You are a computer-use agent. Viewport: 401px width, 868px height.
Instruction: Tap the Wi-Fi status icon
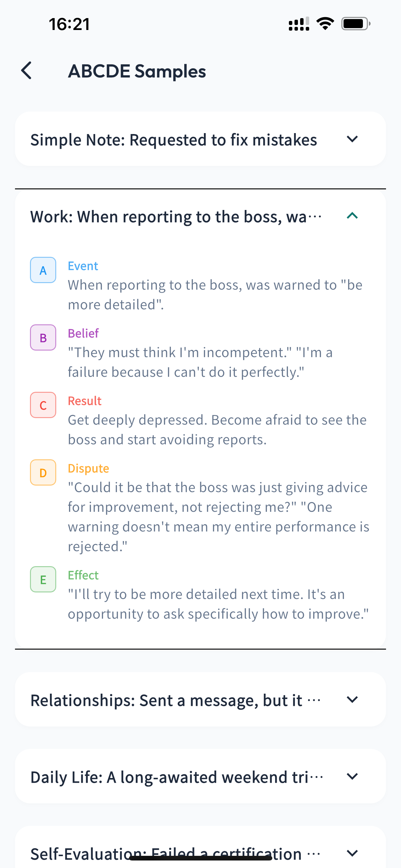[325, 23]
